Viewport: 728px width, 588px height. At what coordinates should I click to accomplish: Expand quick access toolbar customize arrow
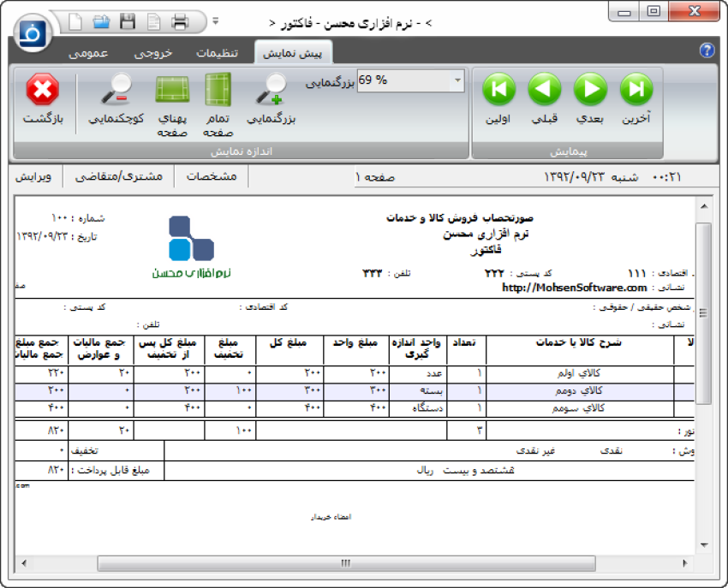click(x=216, y=21)
